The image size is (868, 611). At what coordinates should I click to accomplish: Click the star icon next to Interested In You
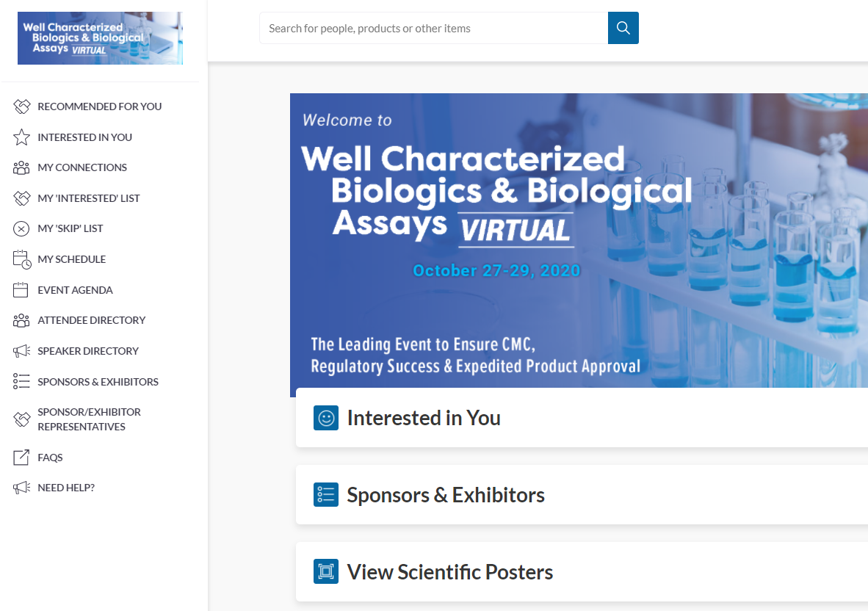click(22, 137)
